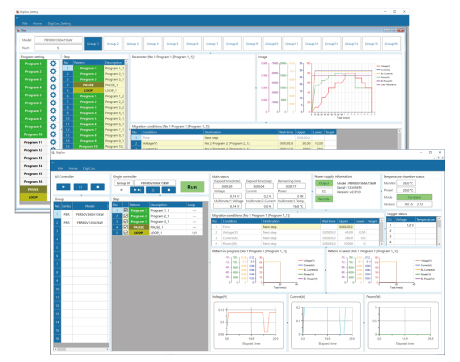
Task: Click LOOP button in Program setting list
Action: tap(33, 197)
